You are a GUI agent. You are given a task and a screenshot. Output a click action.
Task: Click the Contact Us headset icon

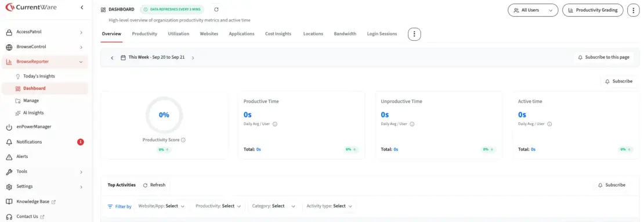tap(9, 217)
